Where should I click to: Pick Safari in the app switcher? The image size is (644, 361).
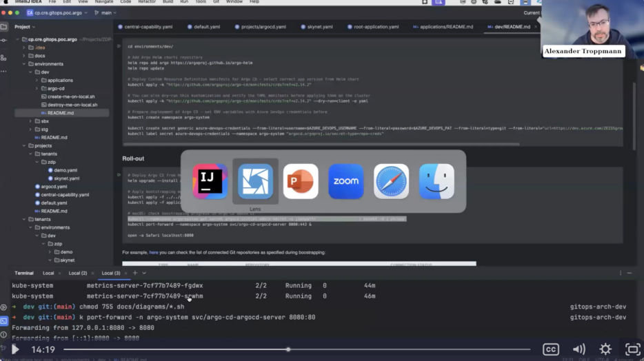pos(391,181)
